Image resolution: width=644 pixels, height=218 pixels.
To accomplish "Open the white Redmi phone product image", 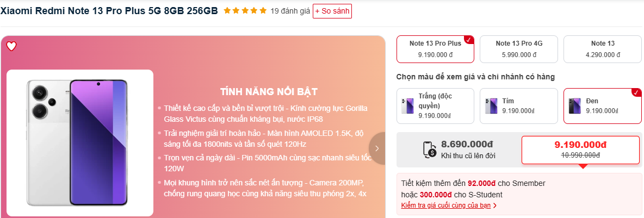I will coord(79,143).
